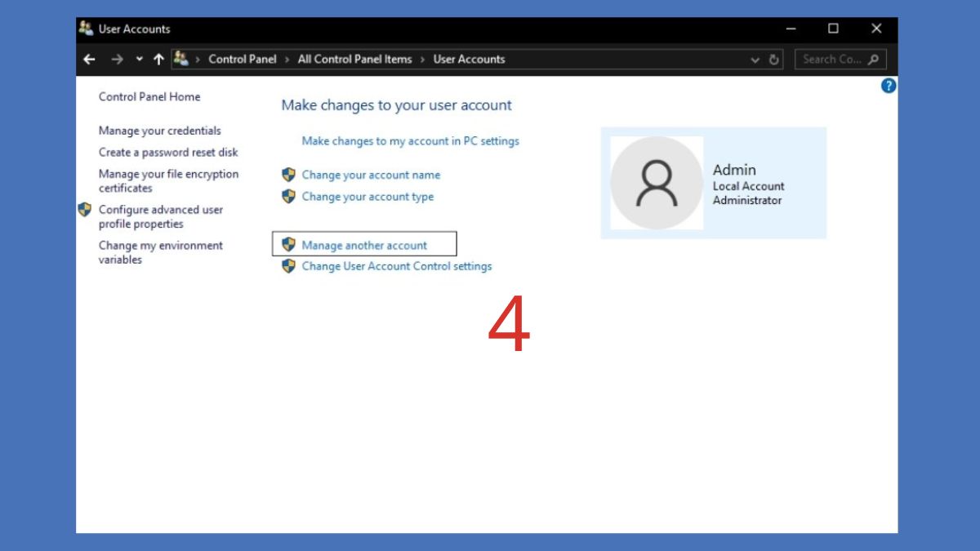980x551 pixels.
Task: Open Change User Account Control settings
Action: click(396, 266)
